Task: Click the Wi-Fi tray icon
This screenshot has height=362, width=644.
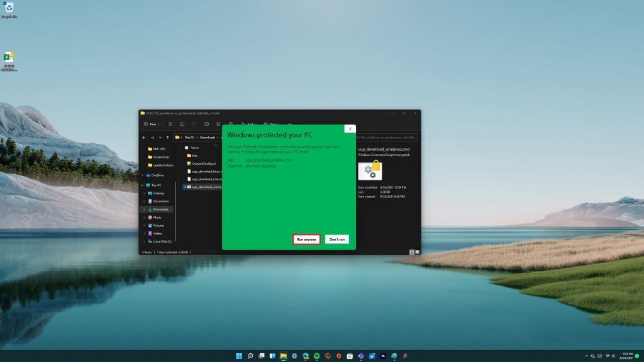Action: pyautogui.click(x=608, y=356)
